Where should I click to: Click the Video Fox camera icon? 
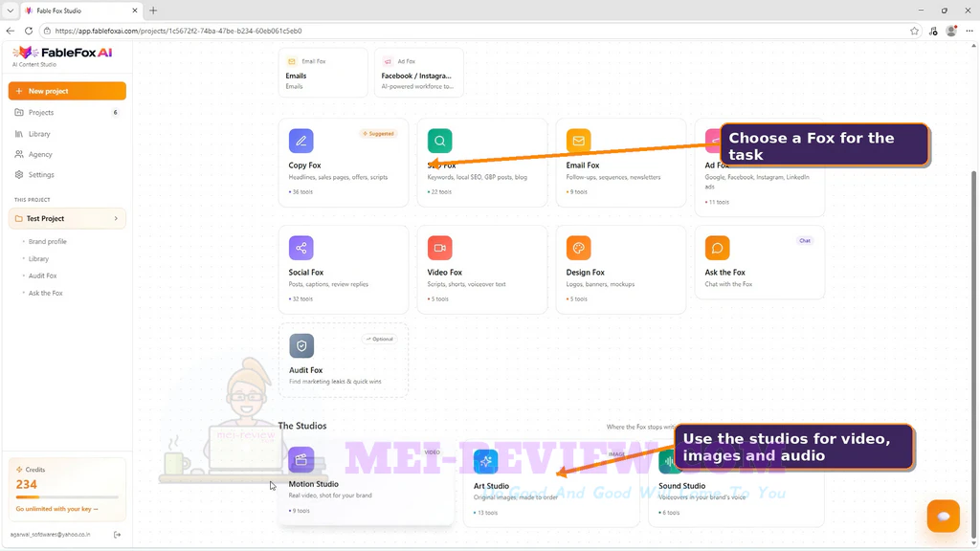[439, 248]
